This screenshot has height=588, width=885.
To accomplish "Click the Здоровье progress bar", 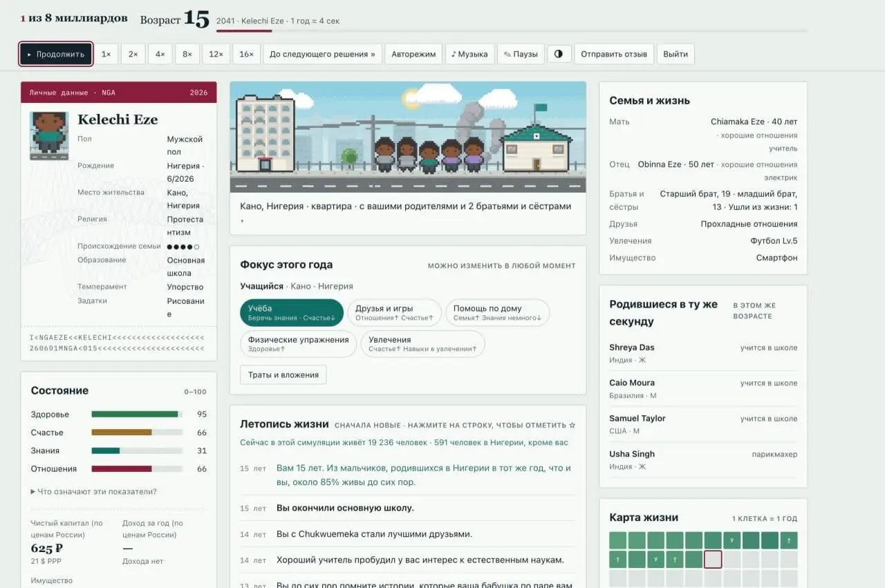I will pyautogui.click(x=137, y=415).
